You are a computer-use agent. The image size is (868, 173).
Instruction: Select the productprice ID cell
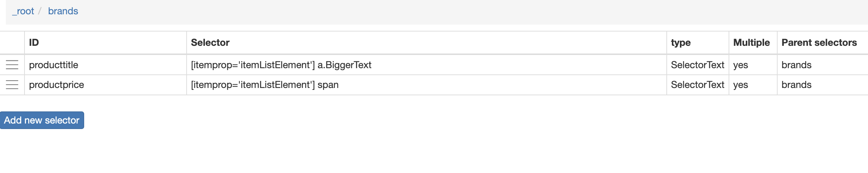click(x=105, y=85)
